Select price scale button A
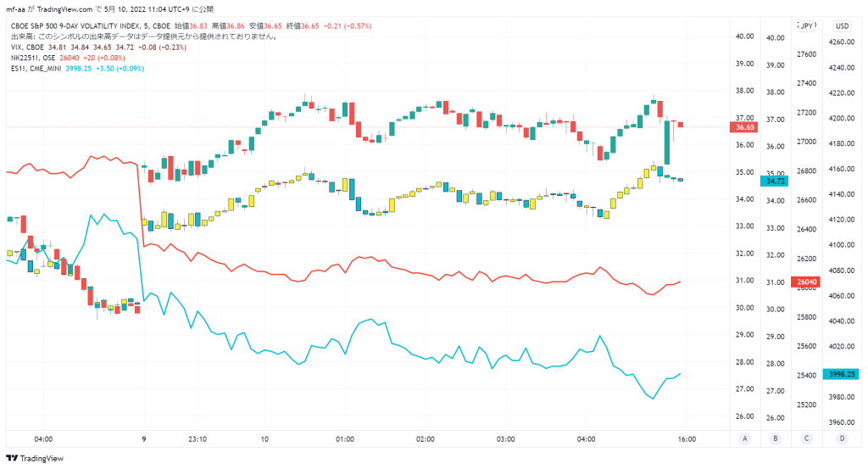 (x=744, y=438)
